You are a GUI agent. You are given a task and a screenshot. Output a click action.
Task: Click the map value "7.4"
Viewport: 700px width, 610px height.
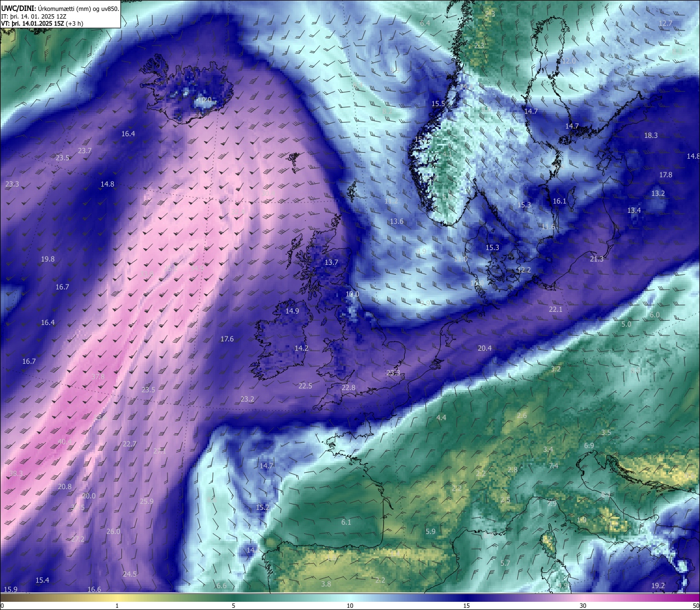tap(553, 466)
